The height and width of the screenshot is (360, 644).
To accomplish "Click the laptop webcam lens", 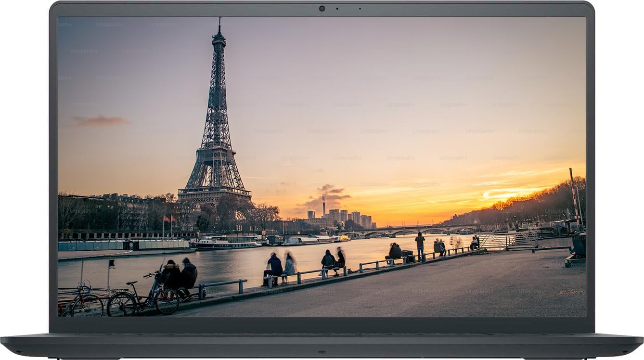I will [x=322, y=9].
